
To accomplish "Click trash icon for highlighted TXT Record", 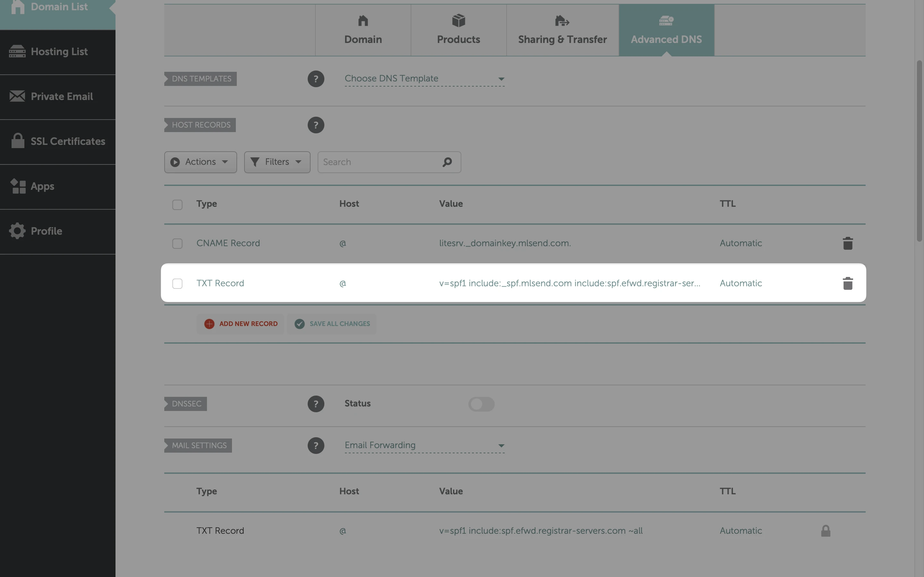I will click(847, 284).
